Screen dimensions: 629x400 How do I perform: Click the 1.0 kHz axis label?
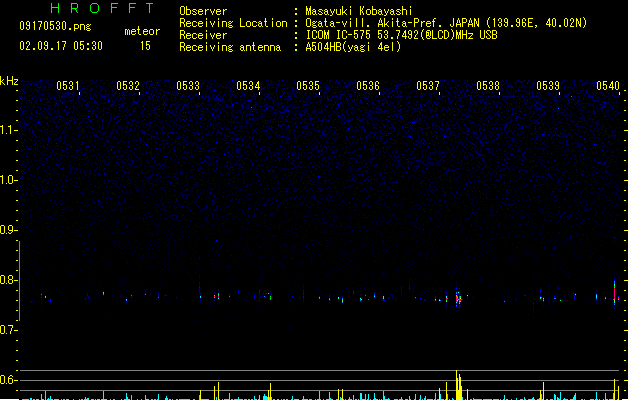[x=8, y=180]
